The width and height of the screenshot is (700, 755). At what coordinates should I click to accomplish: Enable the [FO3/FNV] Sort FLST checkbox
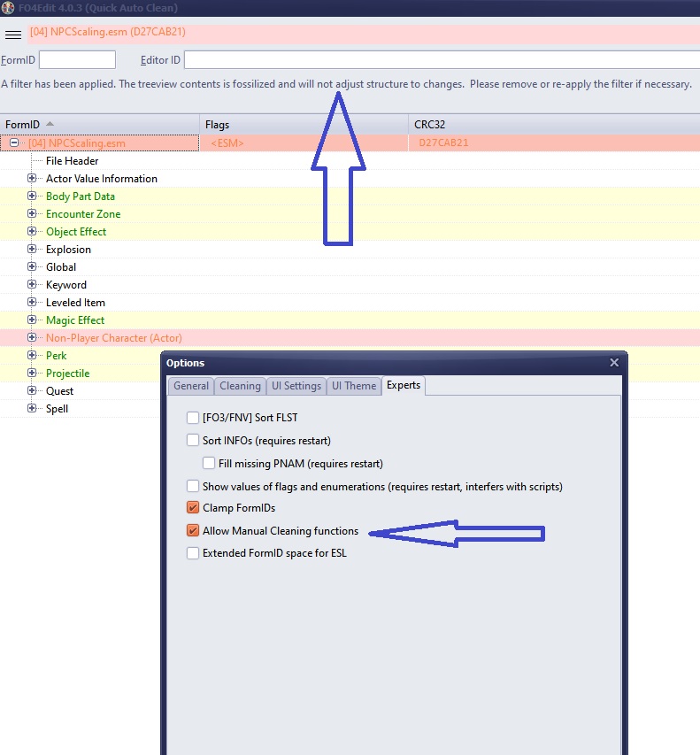193,418
